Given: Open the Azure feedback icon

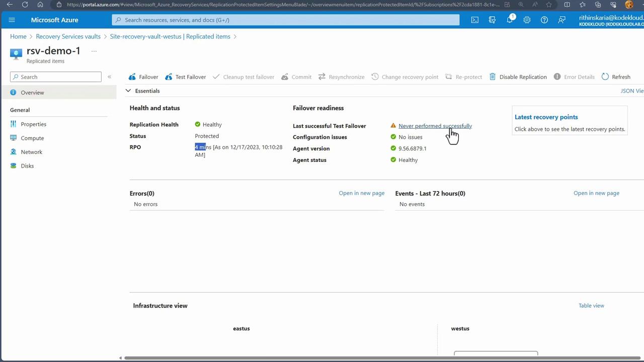Looking at the screenshot, I should (x=561, y=20).
